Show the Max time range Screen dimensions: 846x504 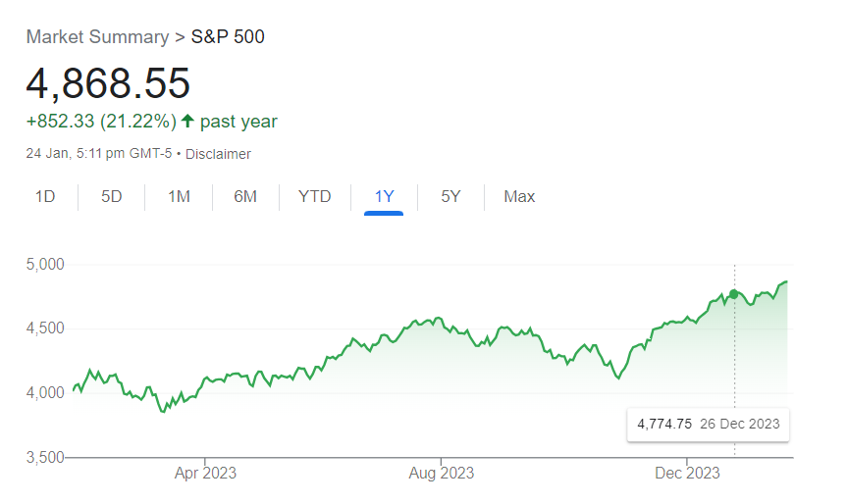(x=519, y=196)
